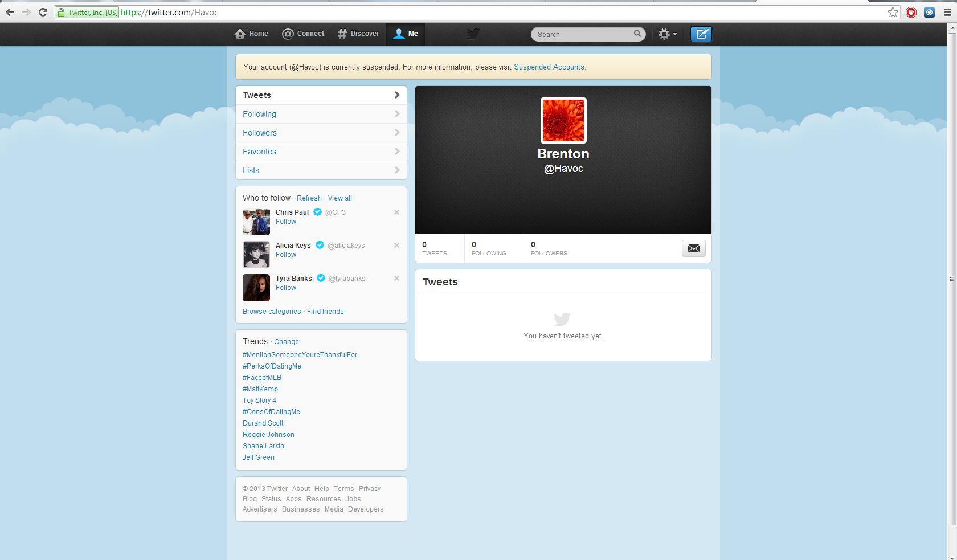957x560 pixels.
Task: Open direct messages with the envelope icon
Action: pos(694,248)
